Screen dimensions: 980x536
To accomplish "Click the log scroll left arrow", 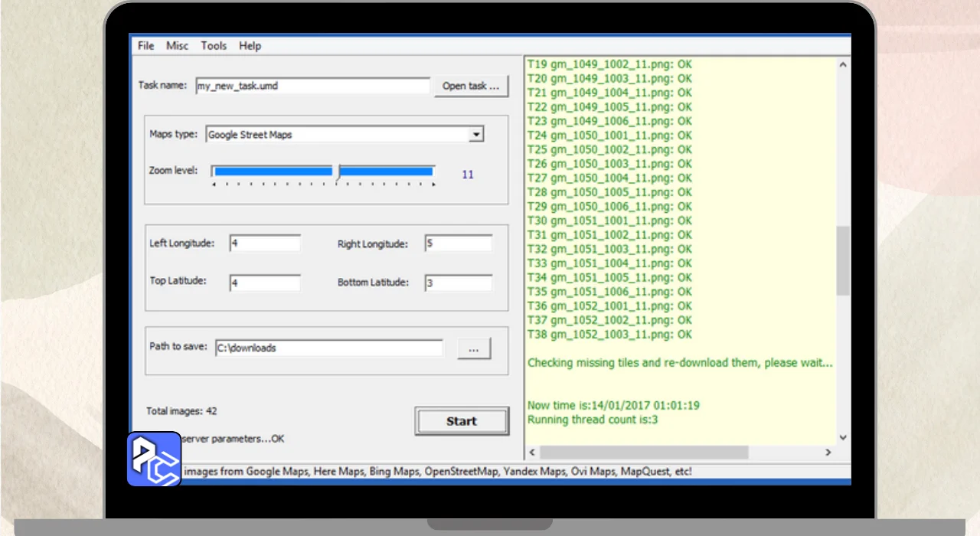I will point(531,453).
